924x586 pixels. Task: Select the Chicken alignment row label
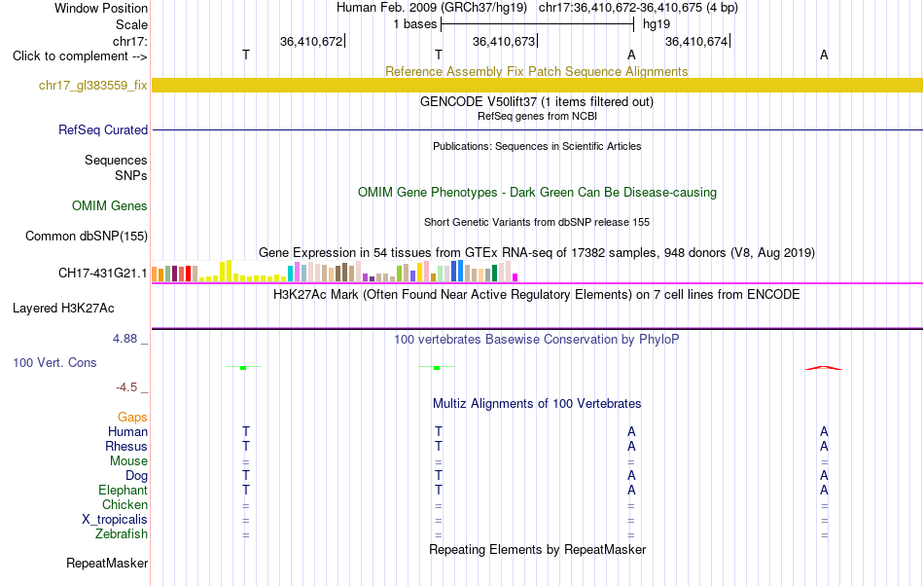(x=124, y=504)
